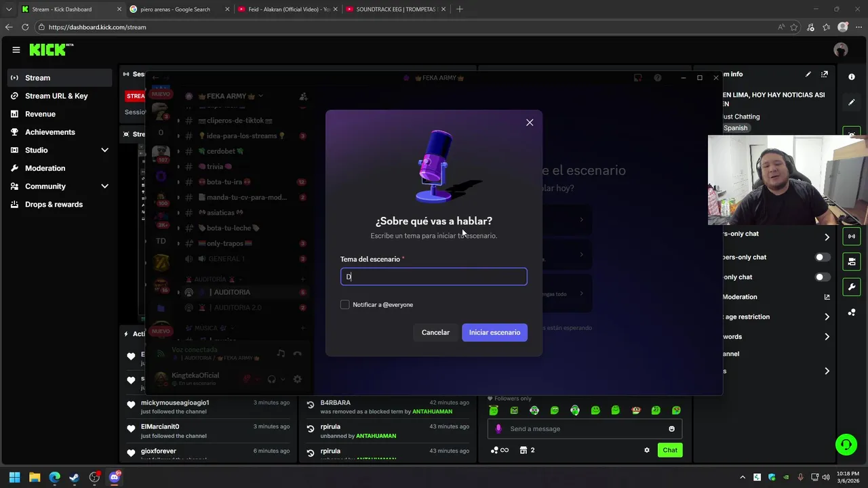Click the Cancelar button
The width and height of the screenshot is (868, 488).
point(435,333)
